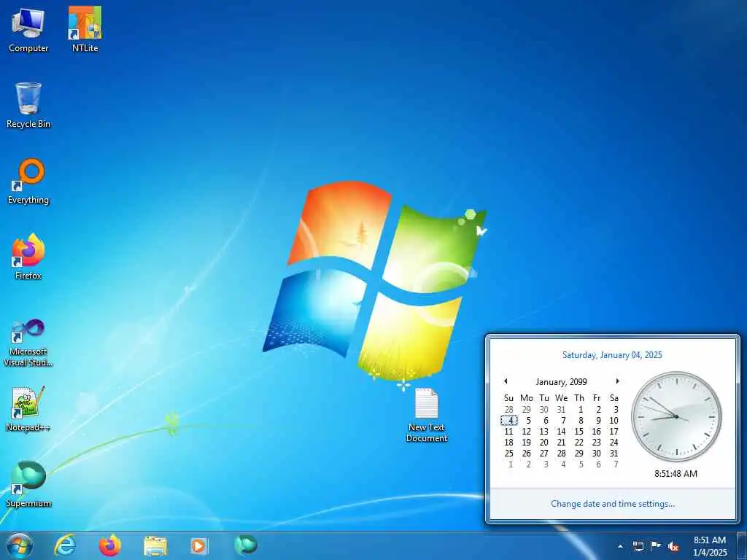Screen dimensions: 747x560
Task: Open Windows Media Player from taskbar
Action: 199,545
